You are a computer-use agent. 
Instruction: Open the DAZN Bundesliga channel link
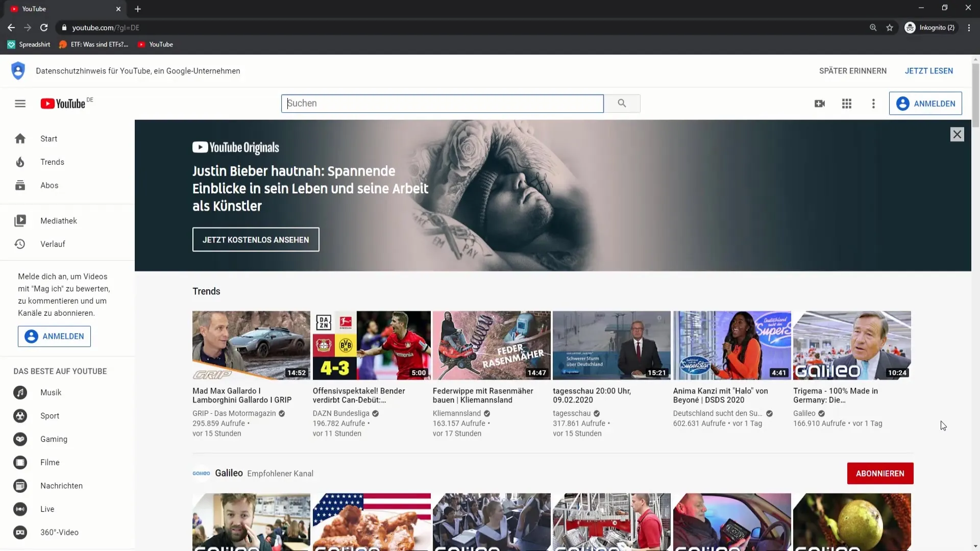(x=341, y=414)
